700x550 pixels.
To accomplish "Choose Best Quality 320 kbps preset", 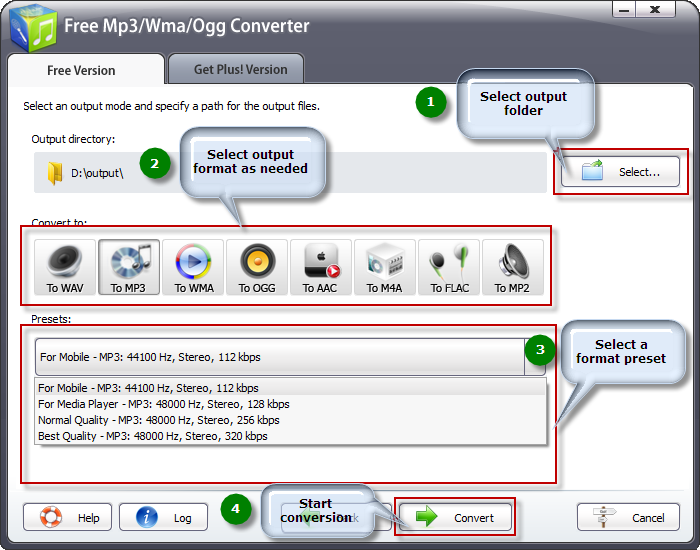I will pyautogui.click(x=290, y=436).
